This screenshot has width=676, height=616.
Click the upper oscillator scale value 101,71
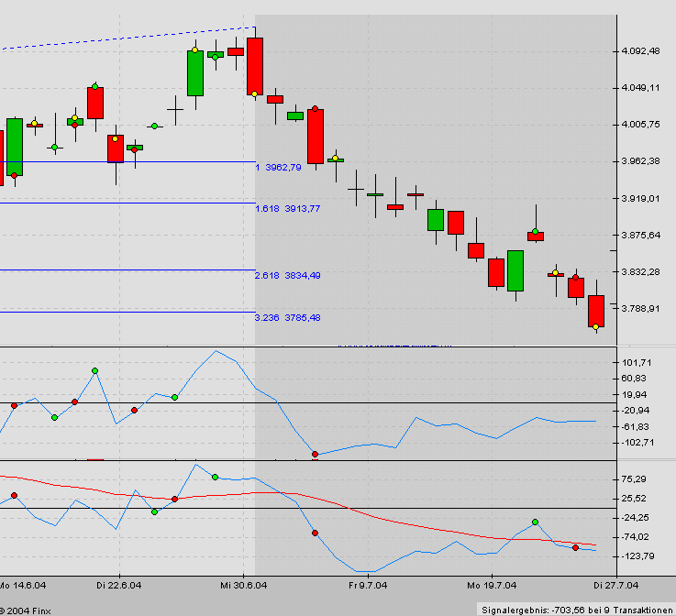pyautogui.click(x=637, y=363)
